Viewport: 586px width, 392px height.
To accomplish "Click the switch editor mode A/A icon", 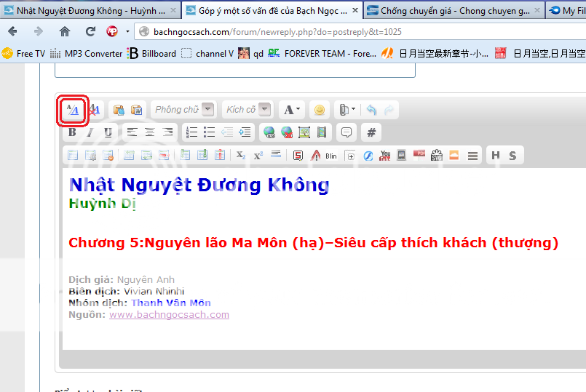I will point(73,110).
